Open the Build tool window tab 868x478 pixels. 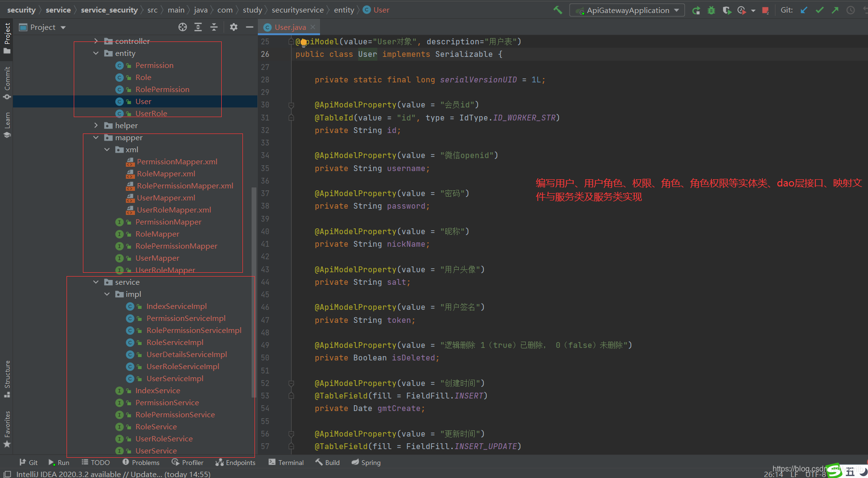click(x=328, y=462)
